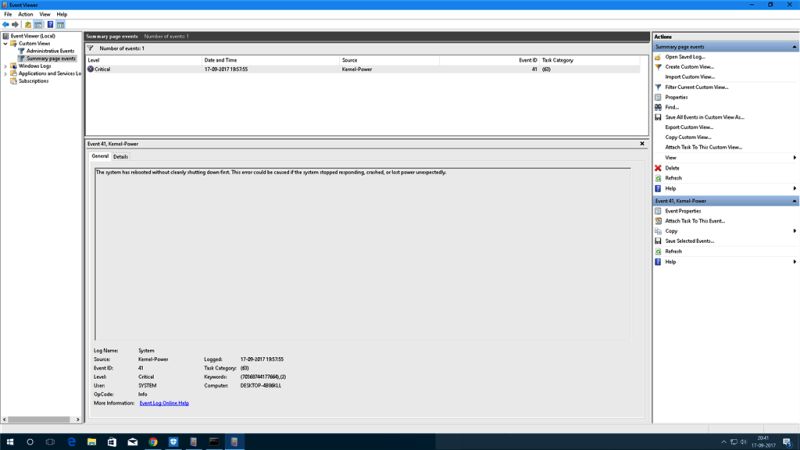This screenshot has width=800, height=450.
Task: Sort by the Level column header
Action: point(144,60)
